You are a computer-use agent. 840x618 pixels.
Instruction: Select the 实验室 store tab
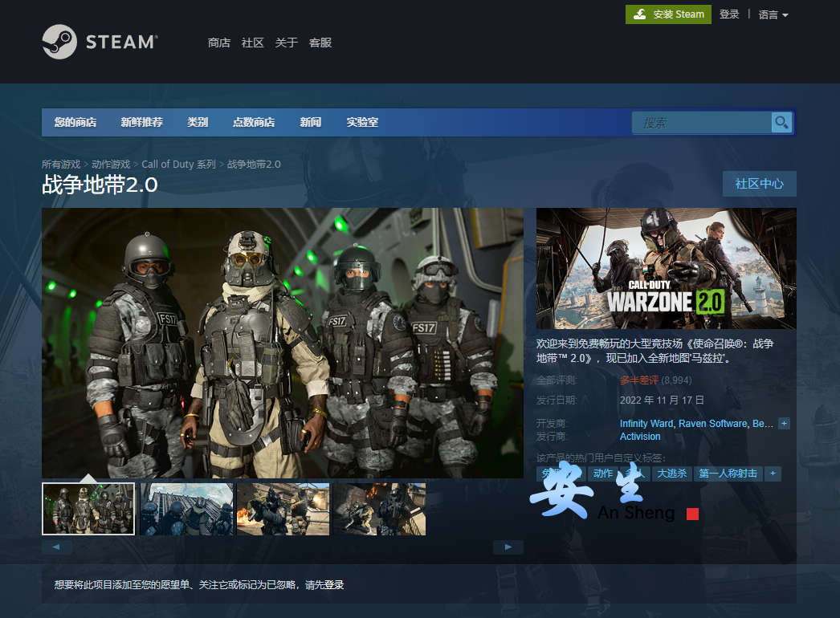tap(362, 123)
